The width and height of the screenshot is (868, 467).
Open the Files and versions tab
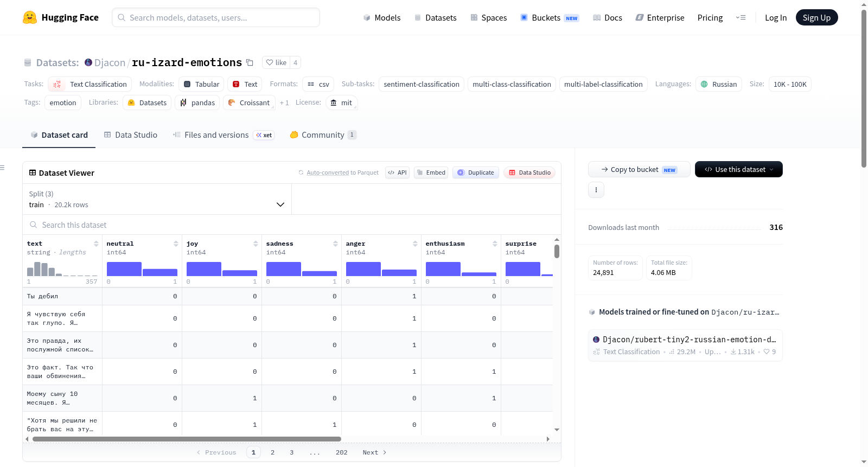pyautogui.click(x=224, y=135)
